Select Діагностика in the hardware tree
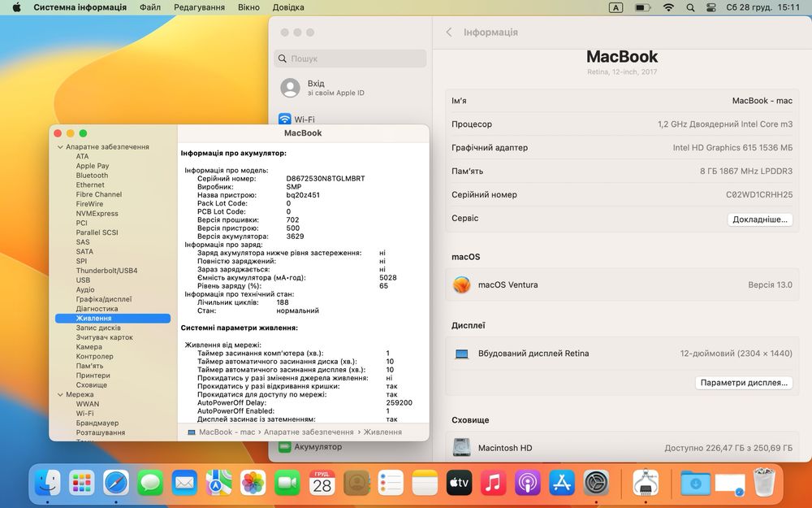The image size is (812, 508). [97, 308]
